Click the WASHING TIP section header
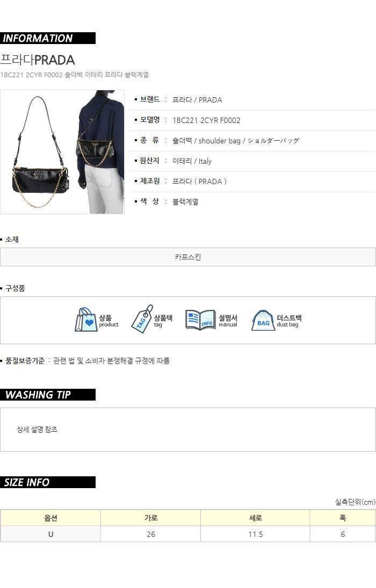The width and height of the screenshot is (376, 588). [x=48, y=395]
